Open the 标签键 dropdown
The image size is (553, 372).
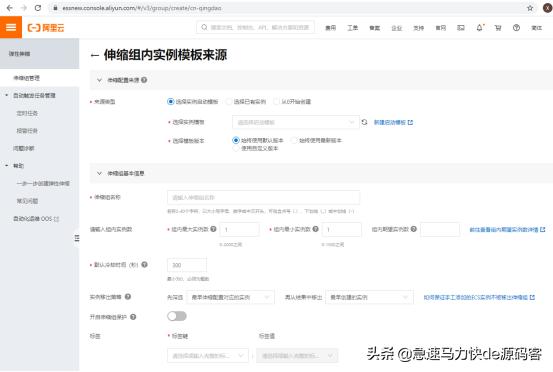[x=208, y=355]
